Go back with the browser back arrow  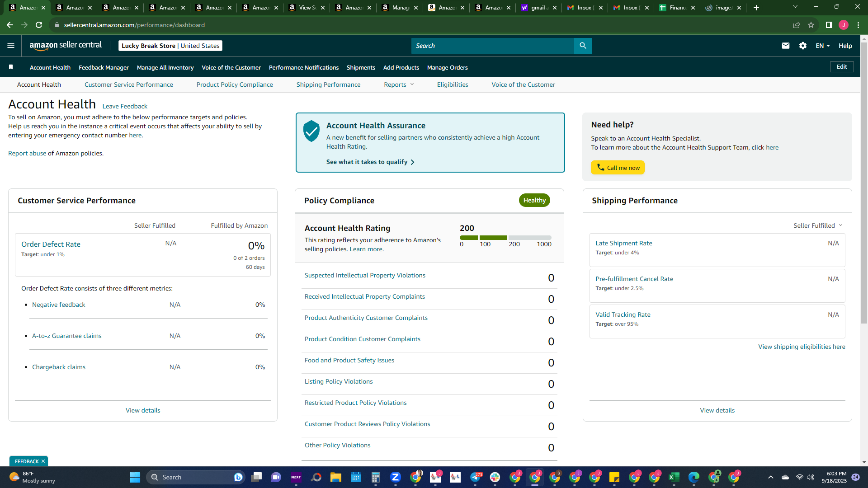(x=10, y=25)
